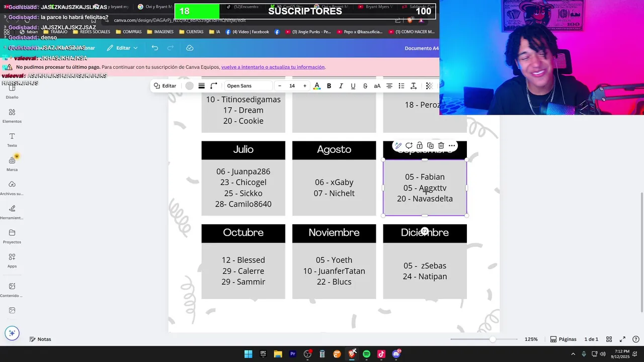The image size is (644, 362).
Task: Open the Archivos subidos panel
Action: pyautogui.click(x=12, y=188)
